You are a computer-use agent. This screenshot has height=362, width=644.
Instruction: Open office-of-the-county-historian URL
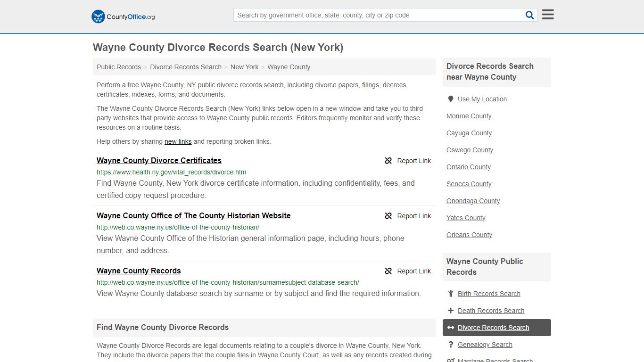[178, 227]
